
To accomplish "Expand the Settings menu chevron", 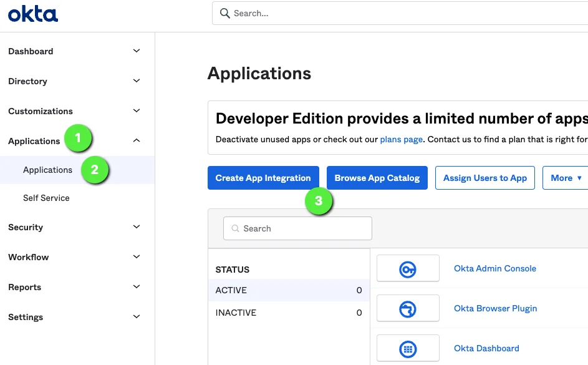I will coord(137,316).
